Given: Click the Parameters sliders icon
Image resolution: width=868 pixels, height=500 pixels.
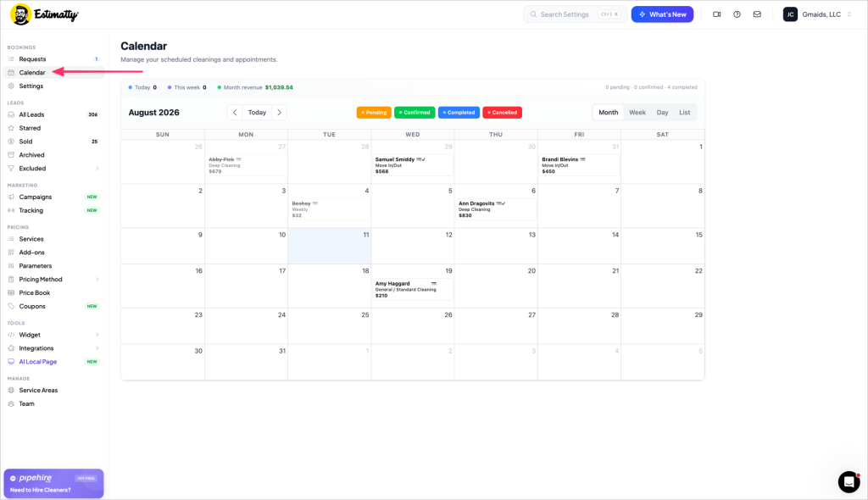Looking at the screenshot, I should click(11, 266).
